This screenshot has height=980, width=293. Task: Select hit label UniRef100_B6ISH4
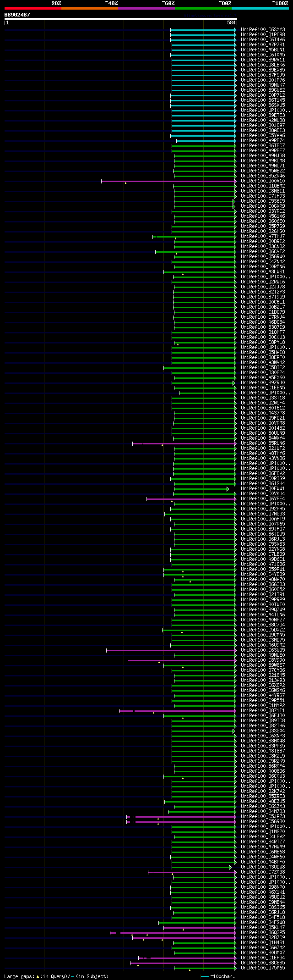point(263,483)
